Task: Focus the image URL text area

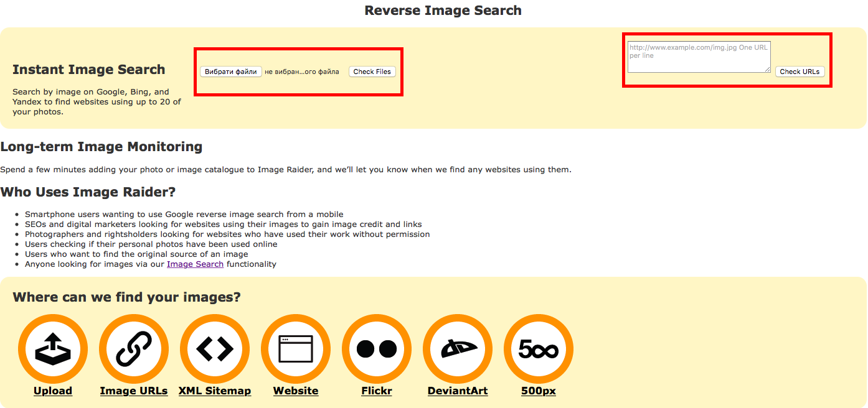Action: tap(699, 57)
